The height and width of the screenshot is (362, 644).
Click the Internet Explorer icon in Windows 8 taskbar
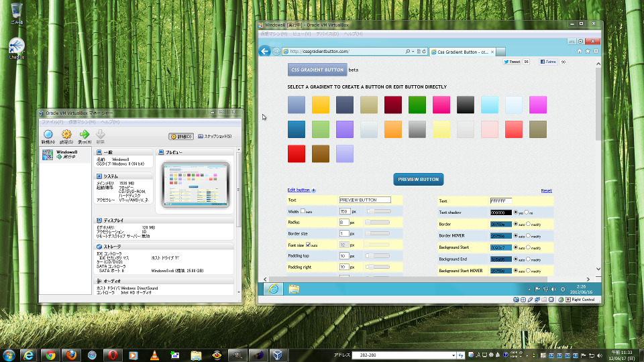click(x=273, y=289)
